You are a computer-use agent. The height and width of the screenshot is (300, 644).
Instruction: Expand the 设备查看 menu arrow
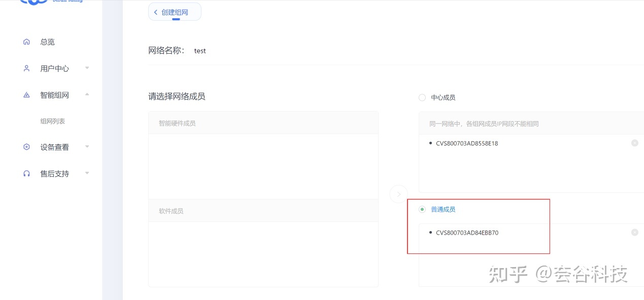87,147
